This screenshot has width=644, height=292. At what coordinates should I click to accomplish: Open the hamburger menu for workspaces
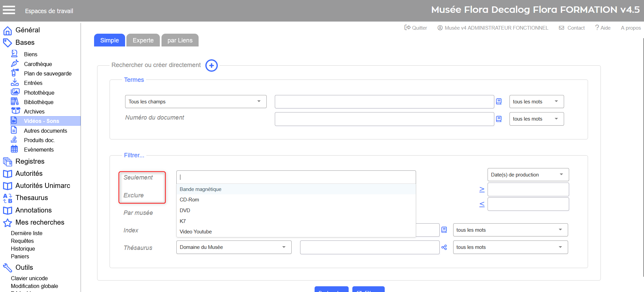tap(9, 10)
